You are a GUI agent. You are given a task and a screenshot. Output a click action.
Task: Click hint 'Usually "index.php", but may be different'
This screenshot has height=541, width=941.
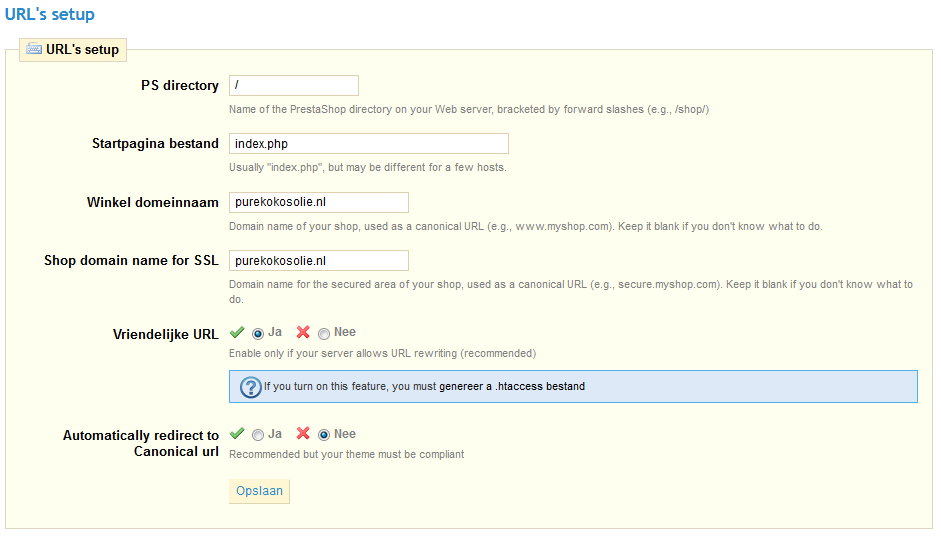(x=367, y=168)
